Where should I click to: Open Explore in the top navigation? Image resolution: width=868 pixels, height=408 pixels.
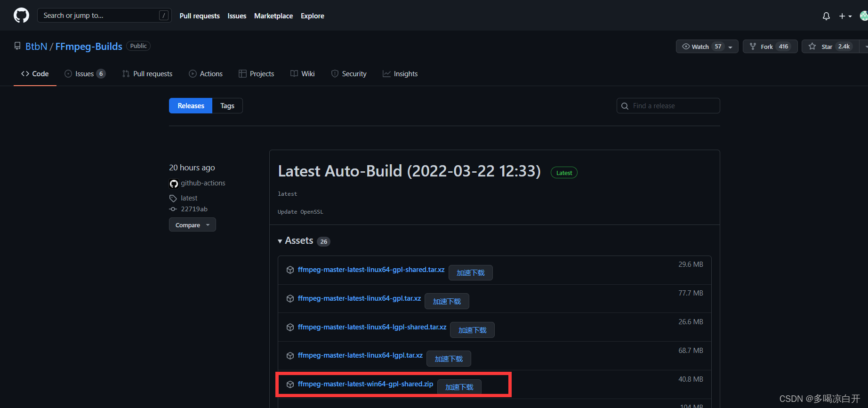313,16
